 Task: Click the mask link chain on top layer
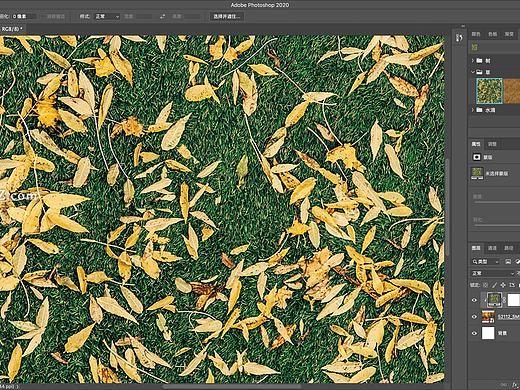click(504, 300)
